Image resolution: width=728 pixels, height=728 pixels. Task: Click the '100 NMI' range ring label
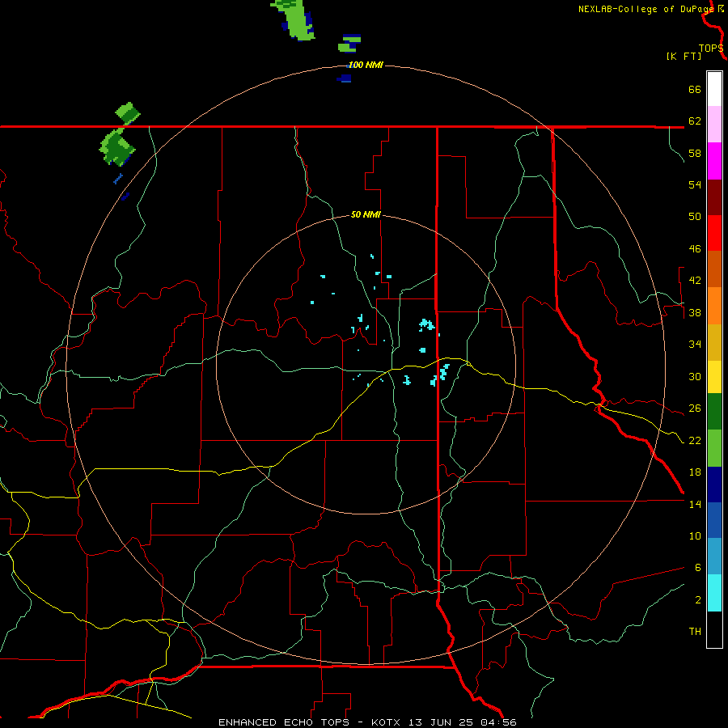click(x=366, y=65)
